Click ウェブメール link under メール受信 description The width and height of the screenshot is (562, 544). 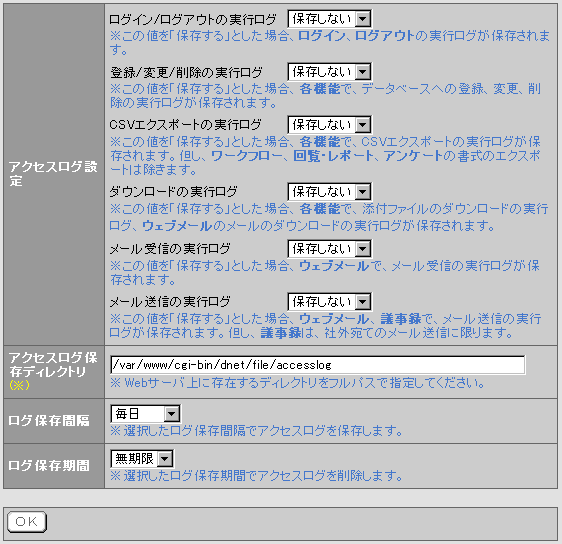coord(334,266)
